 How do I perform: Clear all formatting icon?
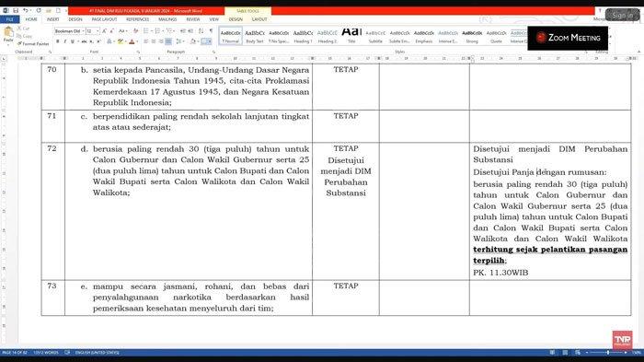point(135,30)
